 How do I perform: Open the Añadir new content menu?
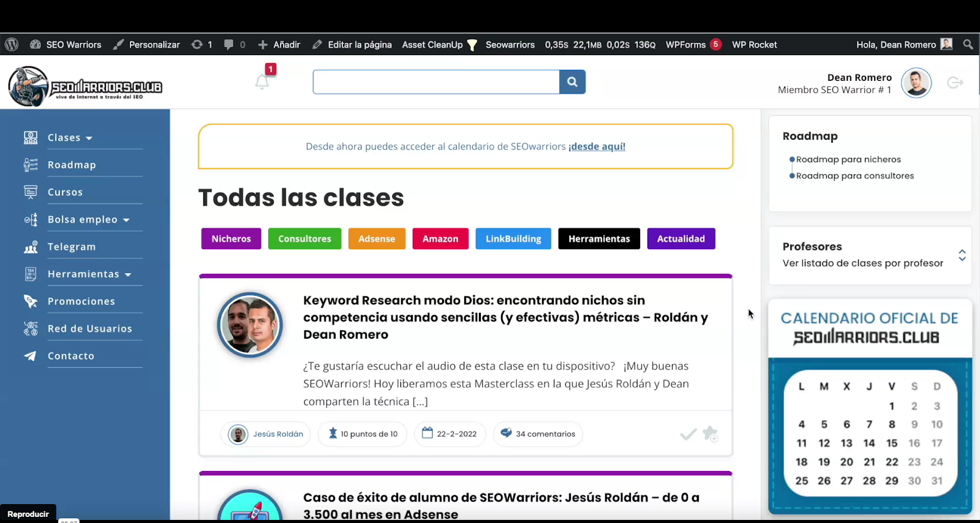[279, 45]
